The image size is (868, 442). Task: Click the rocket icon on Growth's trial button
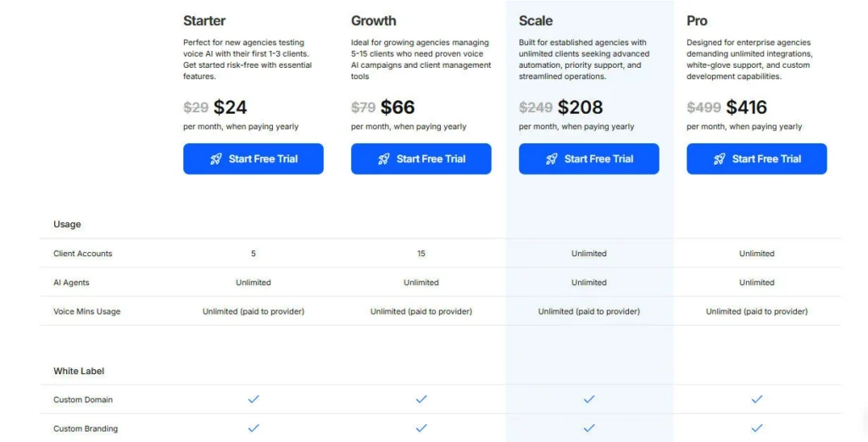(384, 159)
